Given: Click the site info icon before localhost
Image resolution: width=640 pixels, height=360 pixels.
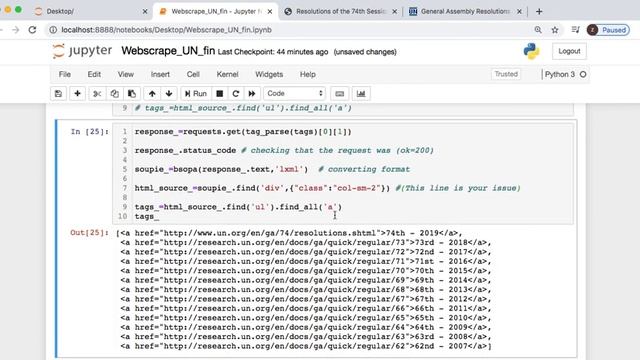Looking at the screenshot, I should pyautogui.click(x=53, y=30).
